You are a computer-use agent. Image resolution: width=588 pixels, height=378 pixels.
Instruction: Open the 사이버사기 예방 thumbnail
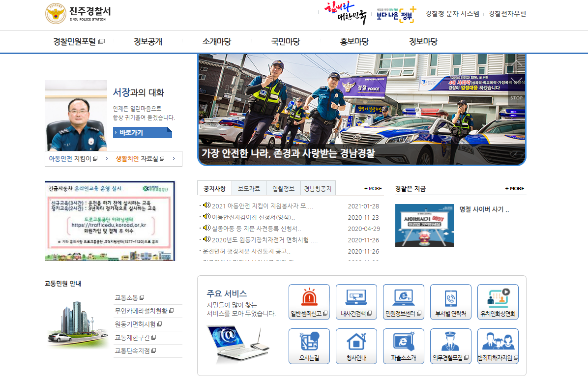(424, 226)
